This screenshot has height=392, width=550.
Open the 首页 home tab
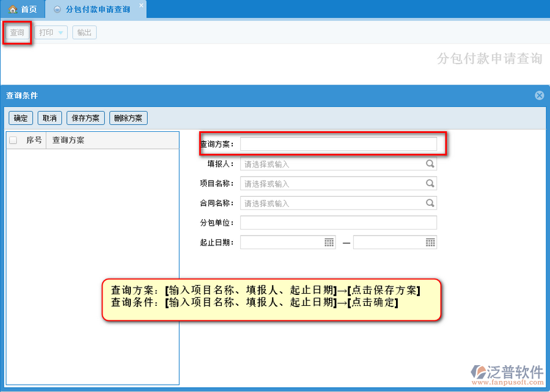click(23, 9)
